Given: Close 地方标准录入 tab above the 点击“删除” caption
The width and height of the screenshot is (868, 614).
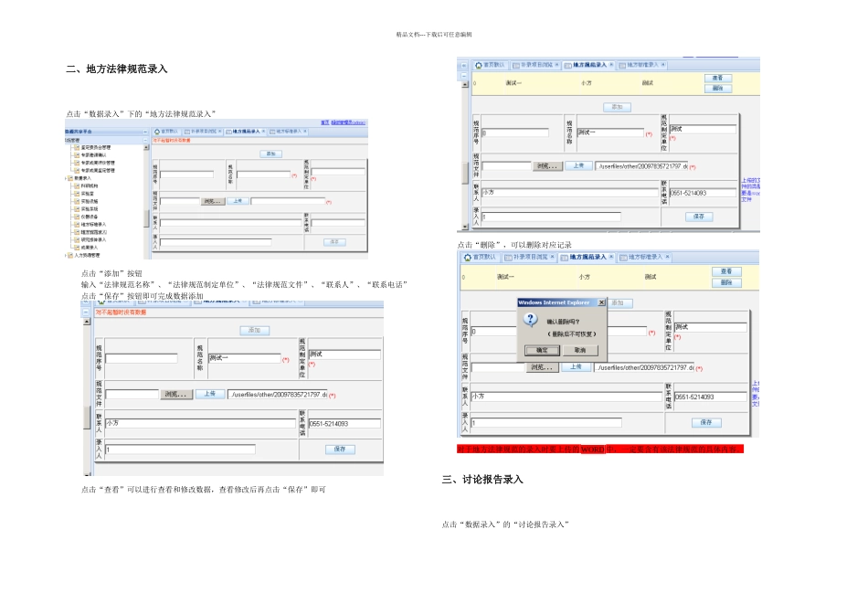Looking at the screenshot, I should click(663, 65).
